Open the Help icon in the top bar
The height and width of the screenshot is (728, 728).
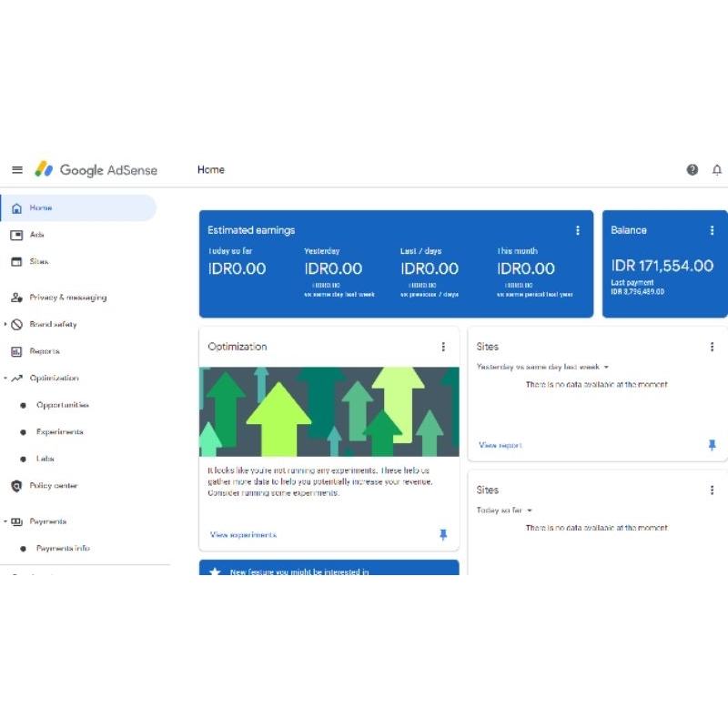tap(692, 169)
